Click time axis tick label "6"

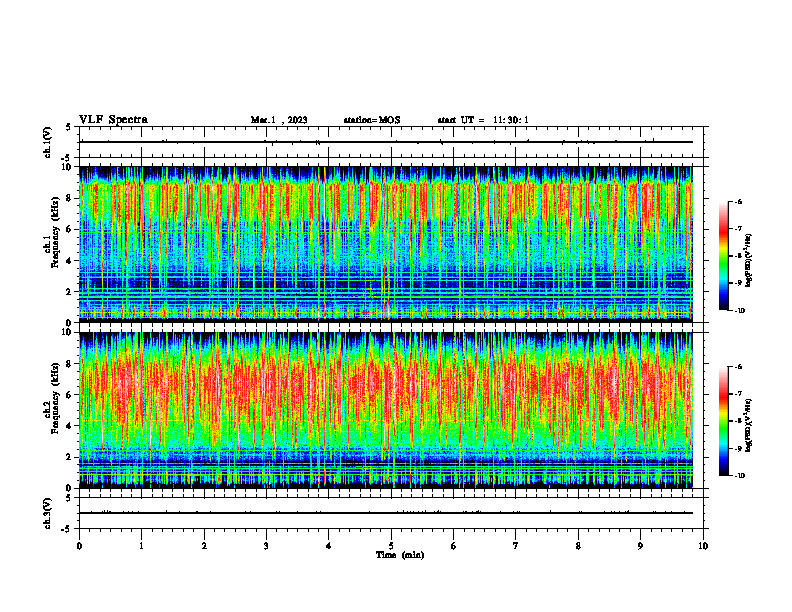coord(454,546)
